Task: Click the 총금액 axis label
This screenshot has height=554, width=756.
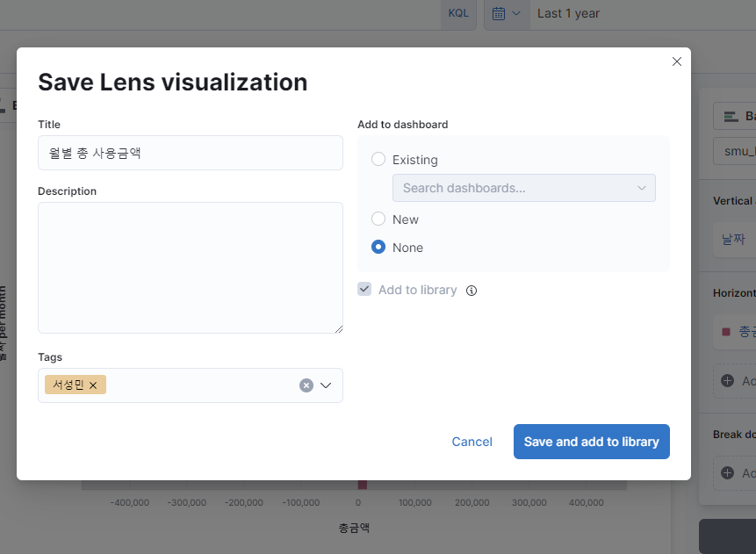Action: click(x=354, y=528)
